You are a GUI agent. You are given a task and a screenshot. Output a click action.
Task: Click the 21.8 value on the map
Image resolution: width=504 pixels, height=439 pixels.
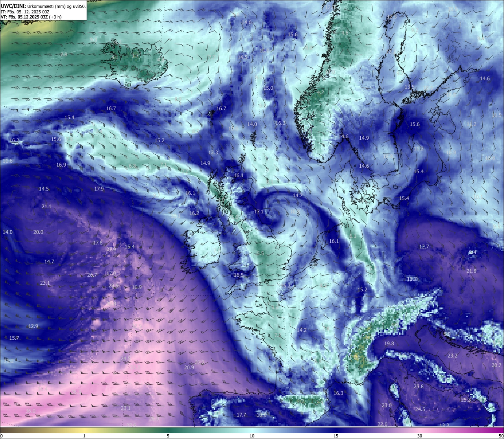[471, 271]
